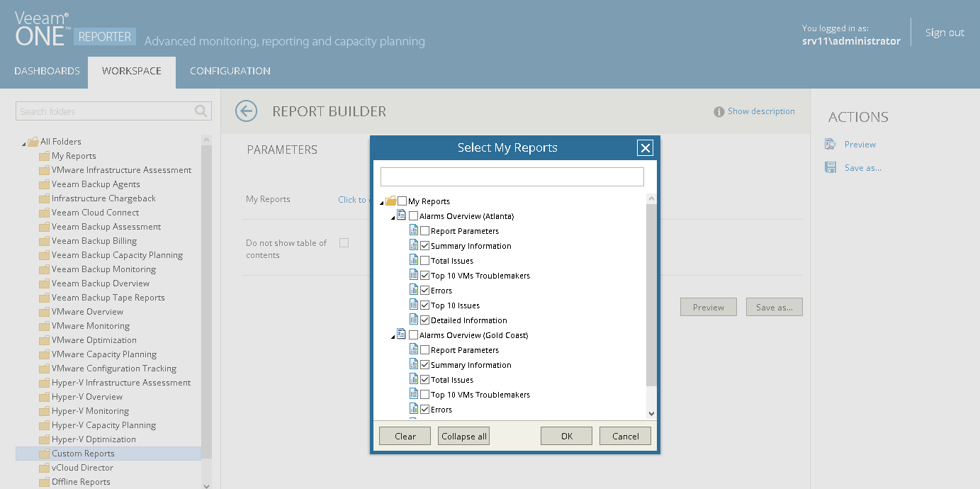Viewport: 980px width, 489px height.
Task: Click Top 10 VMs Troublemakers icon under Gold Coast
Action: (x=414, y=394)
